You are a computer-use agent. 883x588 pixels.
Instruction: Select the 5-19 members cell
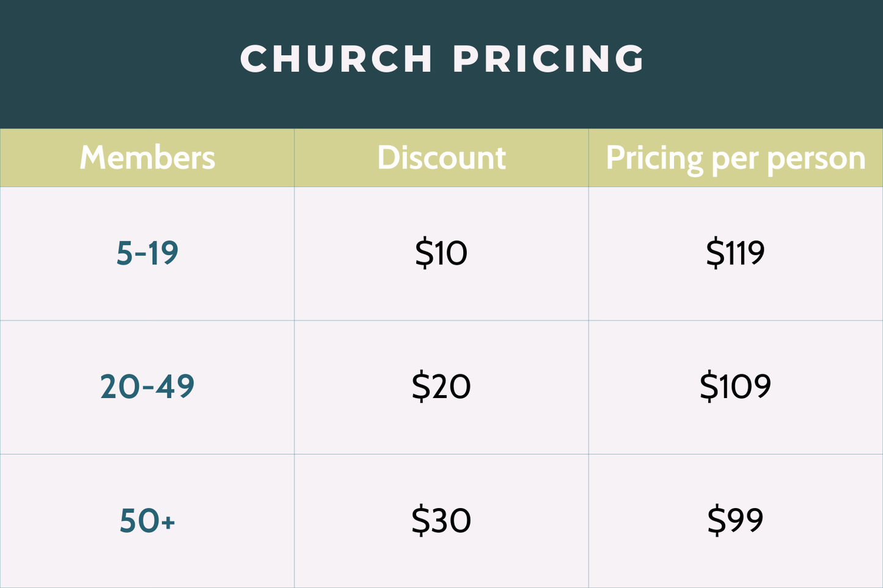point(147,253)
